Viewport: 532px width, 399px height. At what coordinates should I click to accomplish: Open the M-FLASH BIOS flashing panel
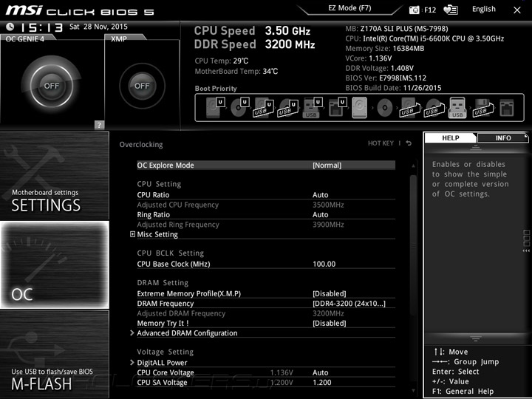(x=54, y=354)
